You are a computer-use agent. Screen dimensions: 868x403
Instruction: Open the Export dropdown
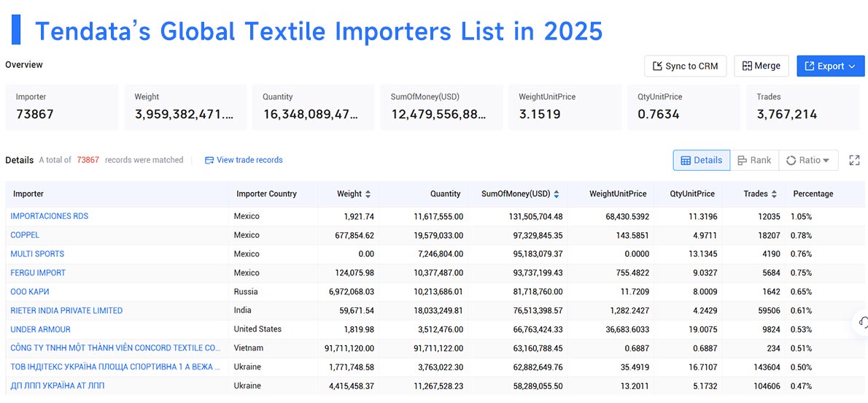830,66
